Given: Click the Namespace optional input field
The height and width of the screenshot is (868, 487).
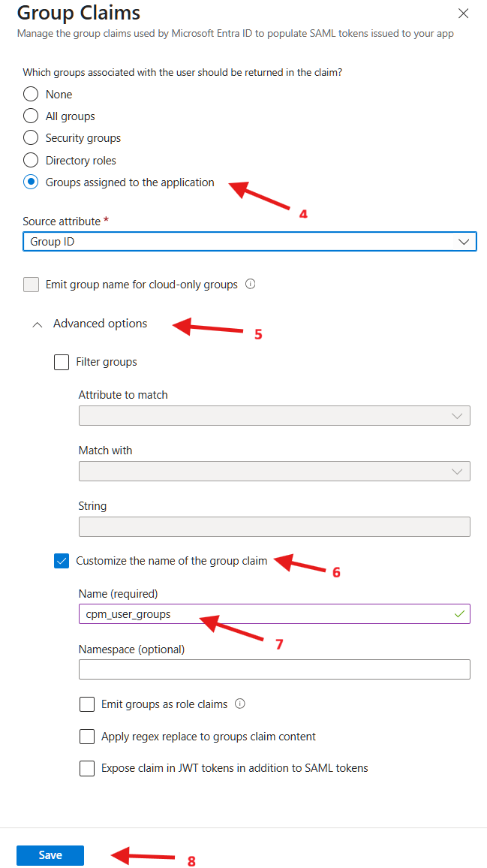Looking at the screenshot, I should [x=275, y=669].
